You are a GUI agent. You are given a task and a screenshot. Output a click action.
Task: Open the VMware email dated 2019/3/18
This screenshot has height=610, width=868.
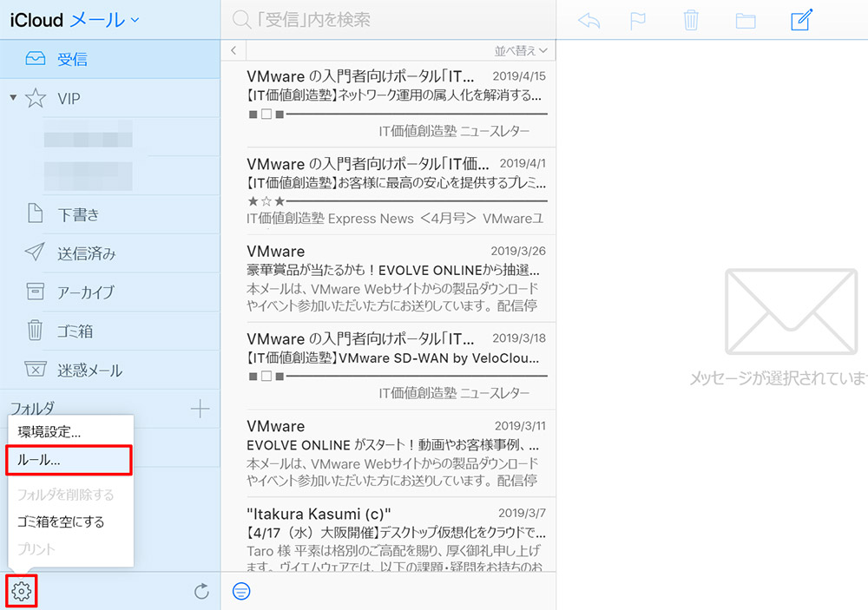click(x=389, y=366)
